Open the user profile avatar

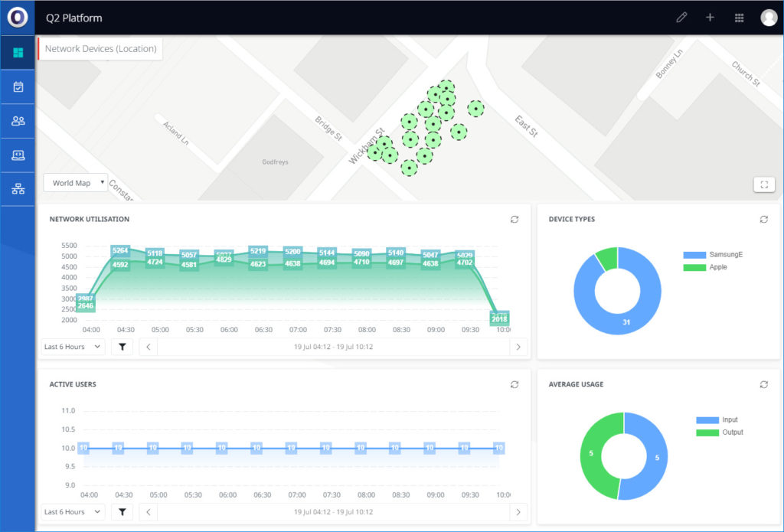pos(769,18)
